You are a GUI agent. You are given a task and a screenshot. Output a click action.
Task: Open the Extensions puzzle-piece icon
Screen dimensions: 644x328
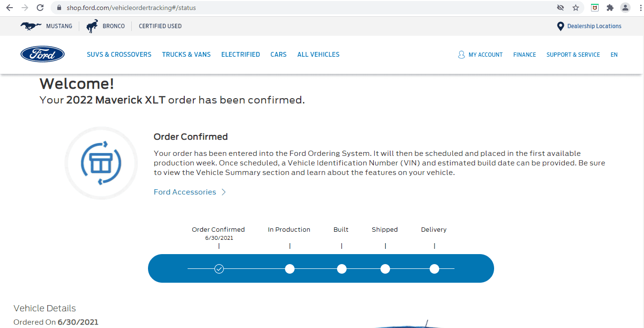610,8
